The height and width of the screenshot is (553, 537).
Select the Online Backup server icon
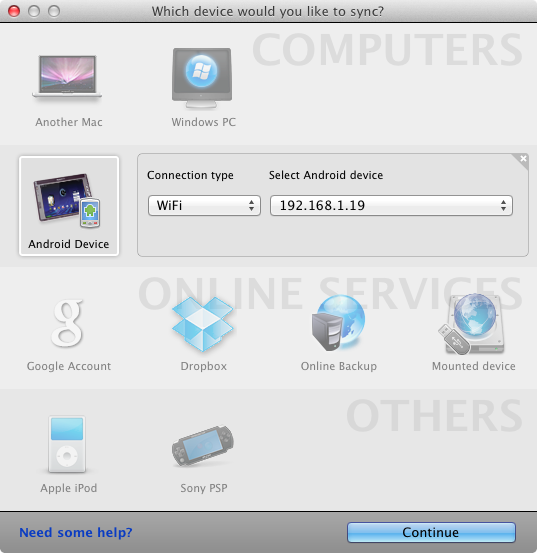coord(338,323)
